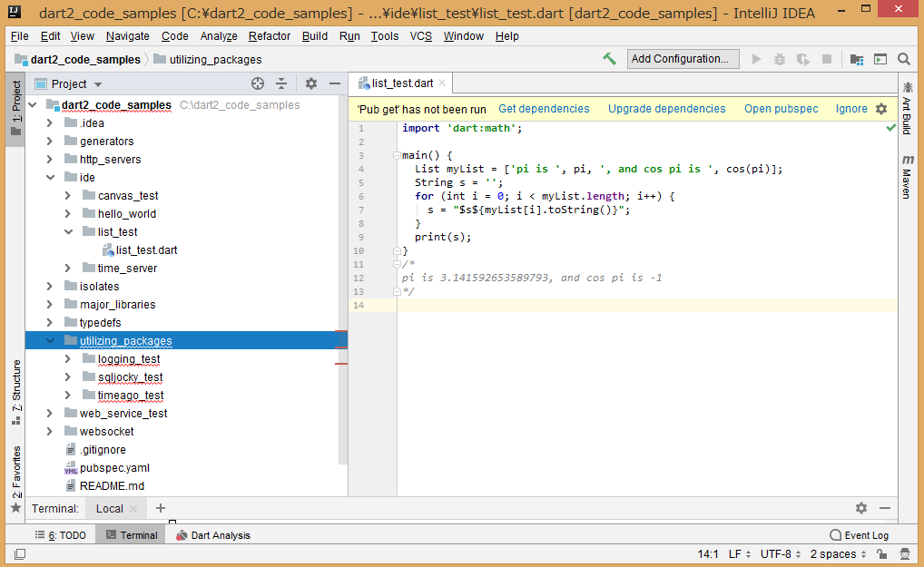
Task: Click the inspector hat icon in status bar
Action: [x=905, y=554]
